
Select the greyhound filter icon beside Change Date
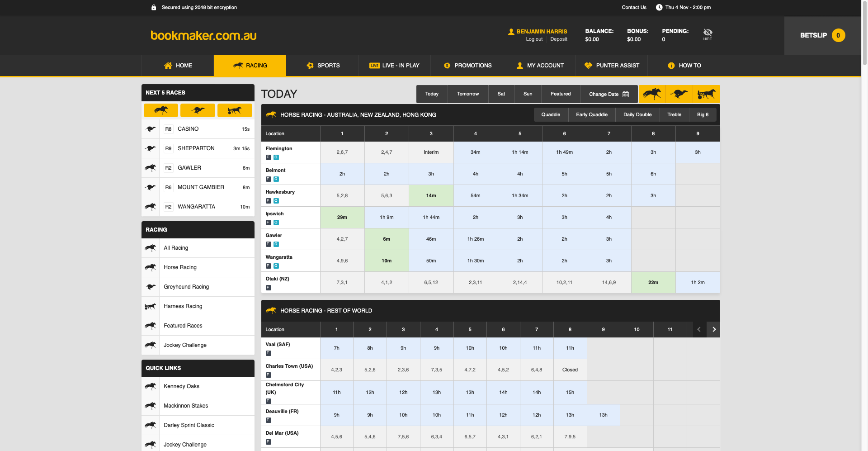click(679, 94)
